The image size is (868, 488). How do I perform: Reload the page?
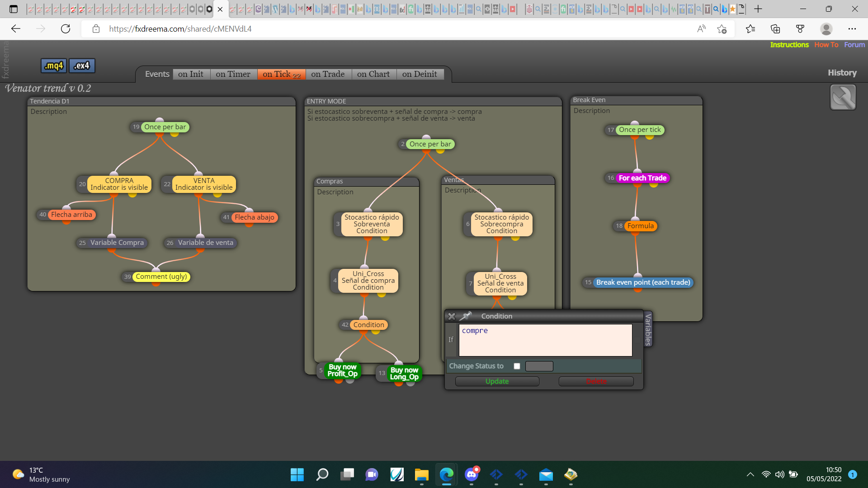coord(66,29)
